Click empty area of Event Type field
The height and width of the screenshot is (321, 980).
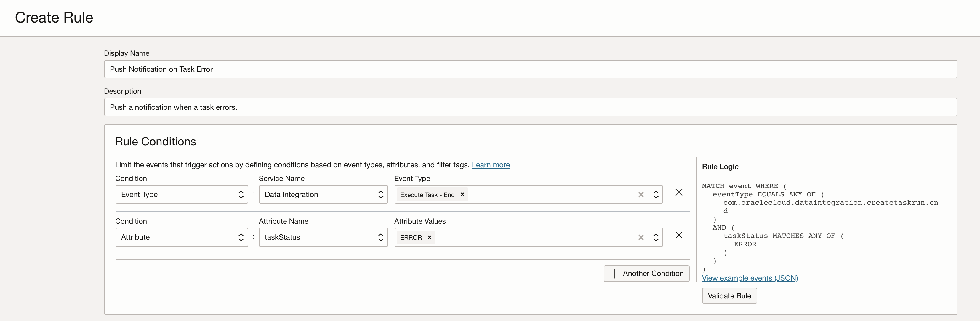click(552, 195)
